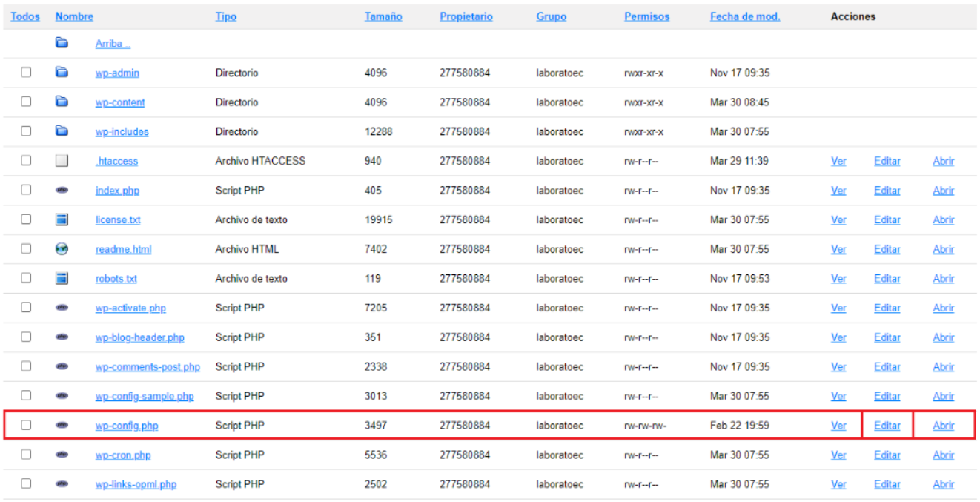Sort by Permisos column header
The image size is (980, 502).
point(647,16)
